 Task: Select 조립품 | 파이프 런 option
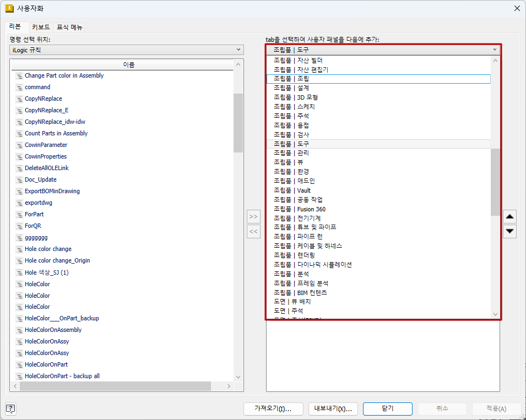378,237
